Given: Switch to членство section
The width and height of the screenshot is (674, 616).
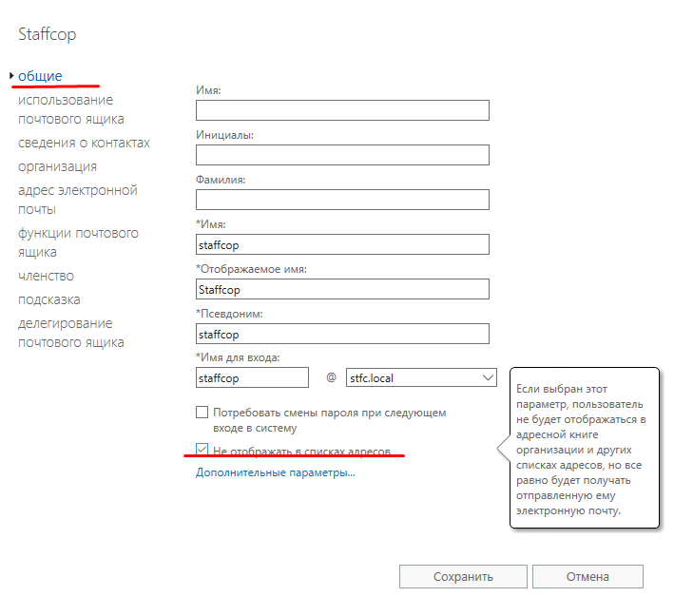Looking at the screenshot, I should point(46,276).
